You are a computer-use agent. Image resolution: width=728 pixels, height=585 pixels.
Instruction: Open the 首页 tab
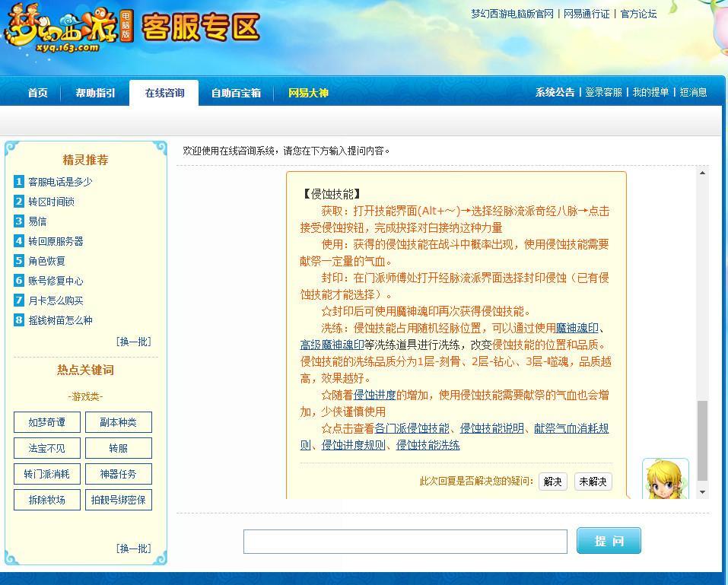click(37, 93)
